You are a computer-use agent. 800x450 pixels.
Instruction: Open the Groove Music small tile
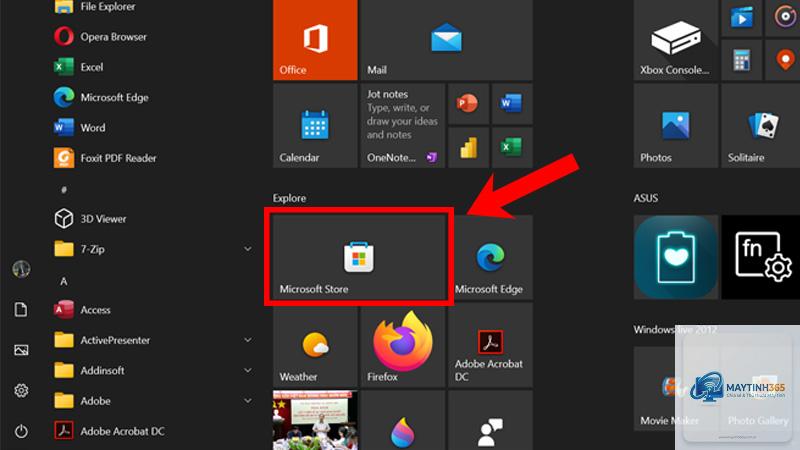tap(783, 18)
